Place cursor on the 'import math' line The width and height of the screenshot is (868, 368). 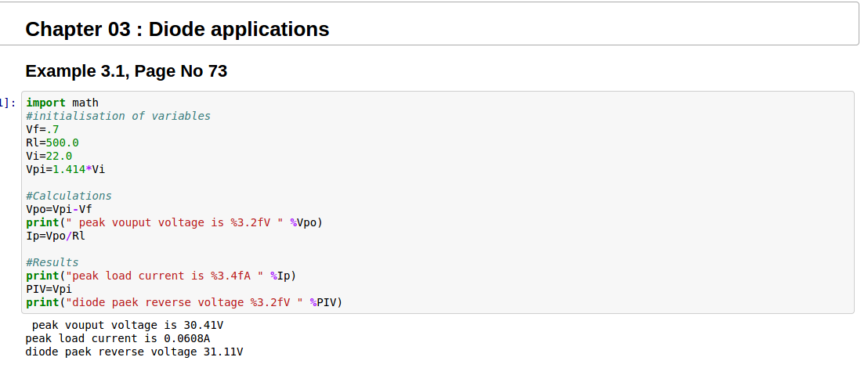62,103
